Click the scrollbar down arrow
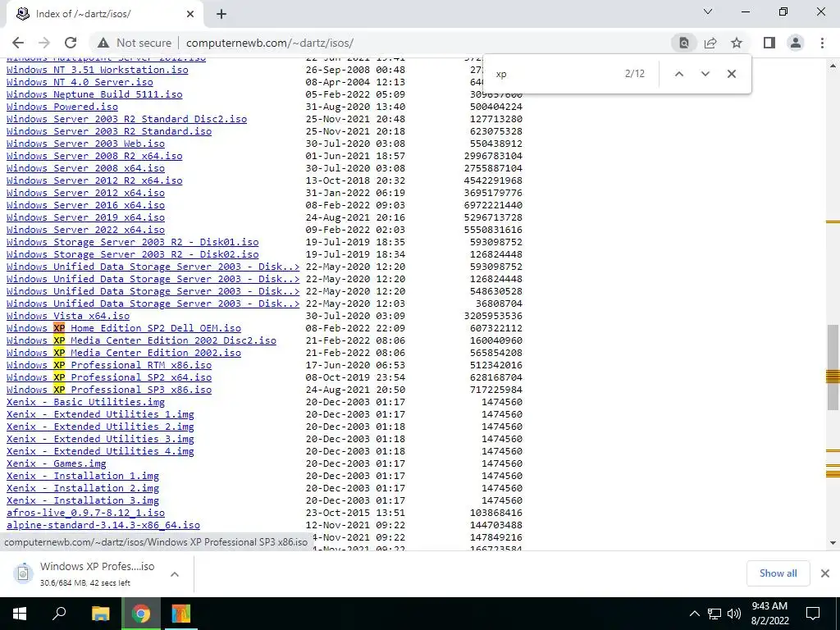This screenshot has width=840, height=630. 832,543
